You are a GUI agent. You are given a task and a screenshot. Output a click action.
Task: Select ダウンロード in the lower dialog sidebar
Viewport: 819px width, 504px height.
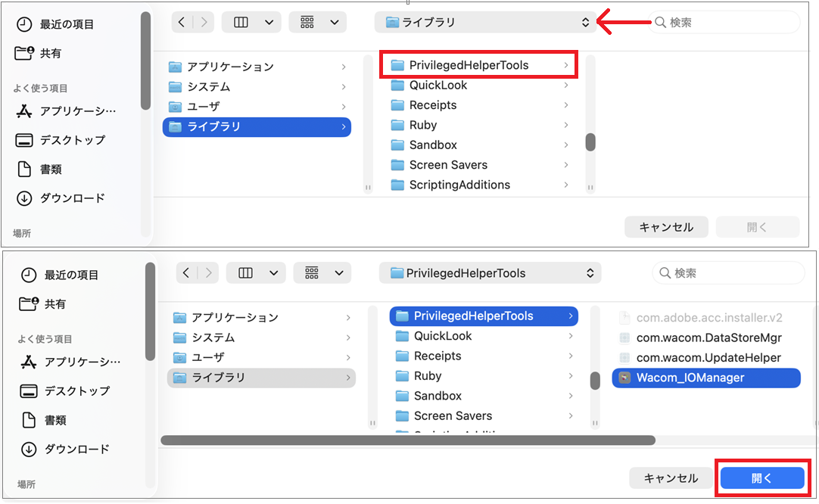click(x=65, y=450)
